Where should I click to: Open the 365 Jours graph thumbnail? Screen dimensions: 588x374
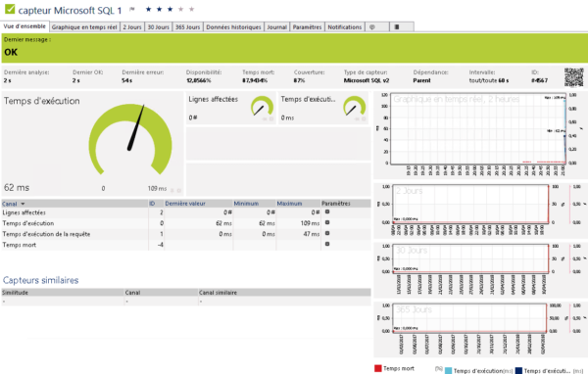coord(479,329)
